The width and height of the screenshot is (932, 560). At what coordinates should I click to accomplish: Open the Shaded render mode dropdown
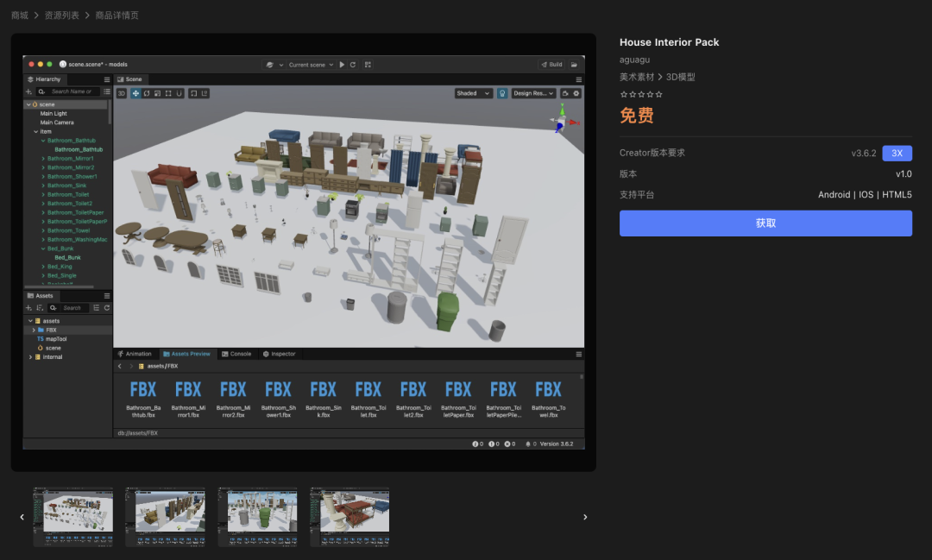(474, 93)
